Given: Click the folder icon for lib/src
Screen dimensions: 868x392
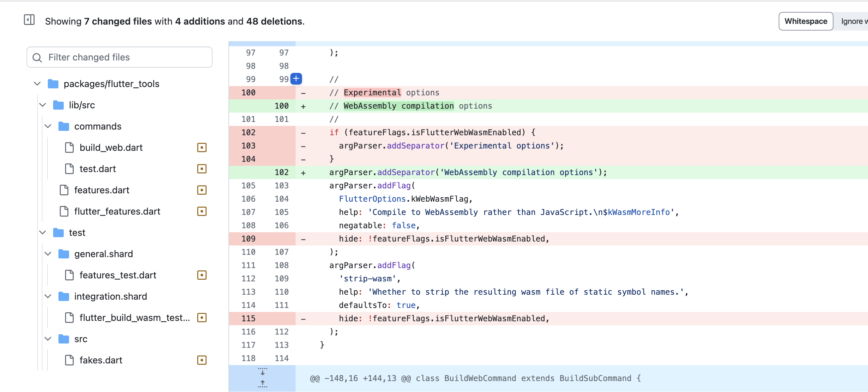Looking at the screenshot, I should (x=59, y=105).
